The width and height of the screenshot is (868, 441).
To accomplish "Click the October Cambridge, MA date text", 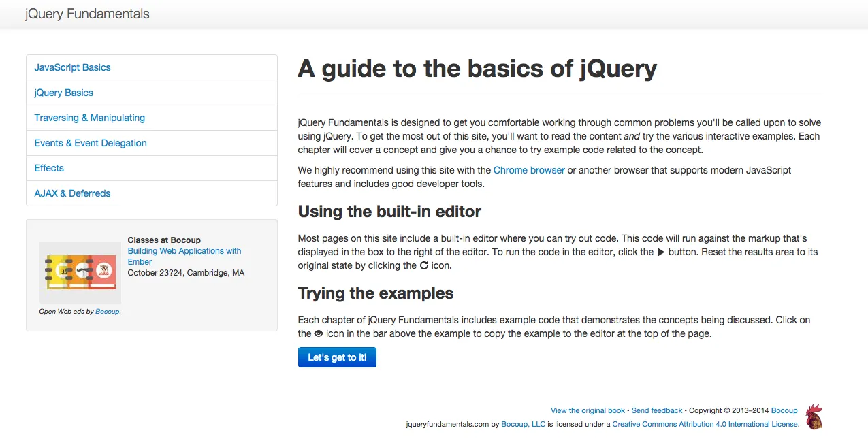I will click(x=186, y=273).
